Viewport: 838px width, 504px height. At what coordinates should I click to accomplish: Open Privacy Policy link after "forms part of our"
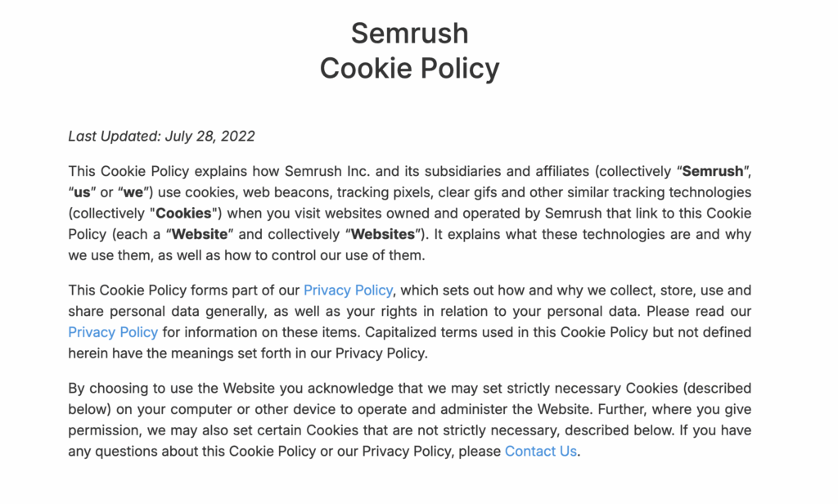349,290
